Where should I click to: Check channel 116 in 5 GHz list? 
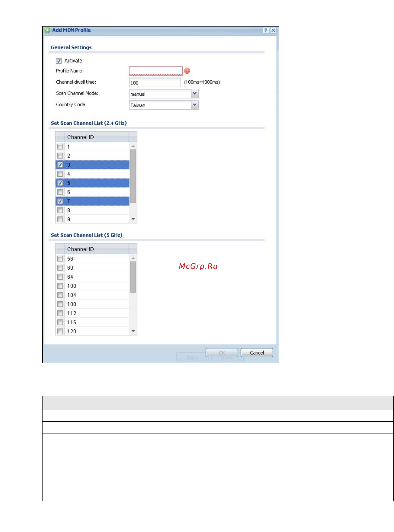[x=60, y=322]
